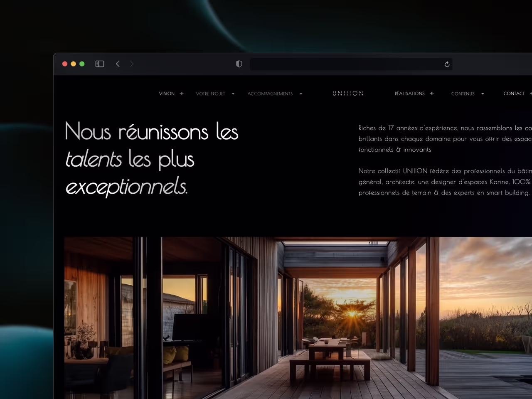Screen dimensions: 532x399
Task: Click the italic word 'exceptionnels.'
Action: [x=127, y=186]
